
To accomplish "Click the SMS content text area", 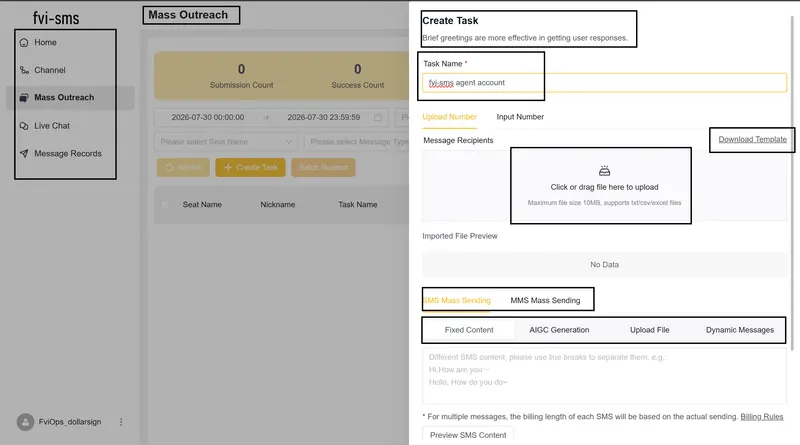I will click(x=604, y=377).
